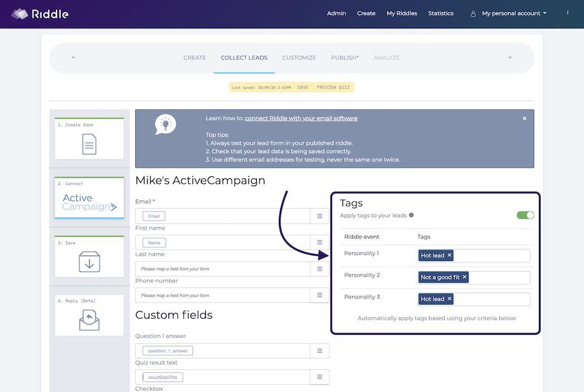This screenshot has height=392, width=584.
Task: Click the SAVE button
Action: coord(303,87)
